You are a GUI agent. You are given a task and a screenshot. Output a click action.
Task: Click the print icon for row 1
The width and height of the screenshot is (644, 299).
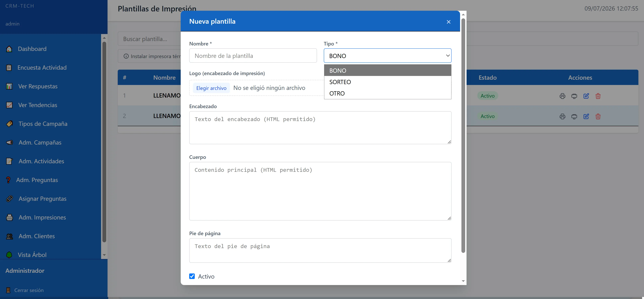click(x=562, y=96)
